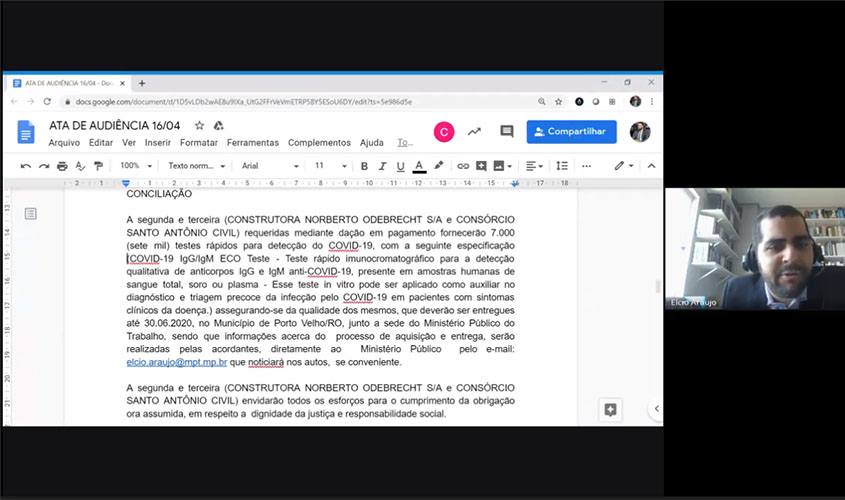The height and width of the screenshot is (500, 845).
Task: Toggle Italic formatting
Action: coord(382,166)
